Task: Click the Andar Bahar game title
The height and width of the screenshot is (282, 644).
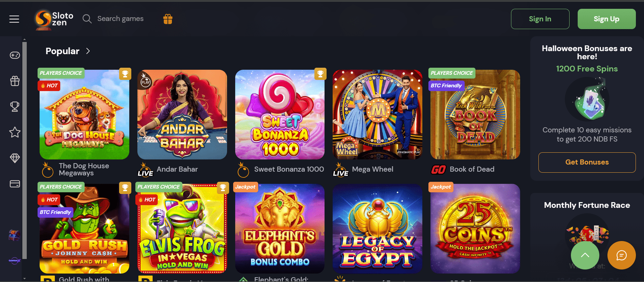Action: (x=177, y=169)
